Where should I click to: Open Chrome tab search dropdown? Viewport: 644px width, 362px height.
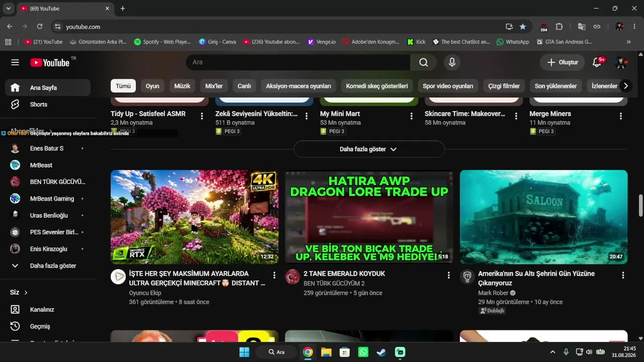[x=9, y=9]
